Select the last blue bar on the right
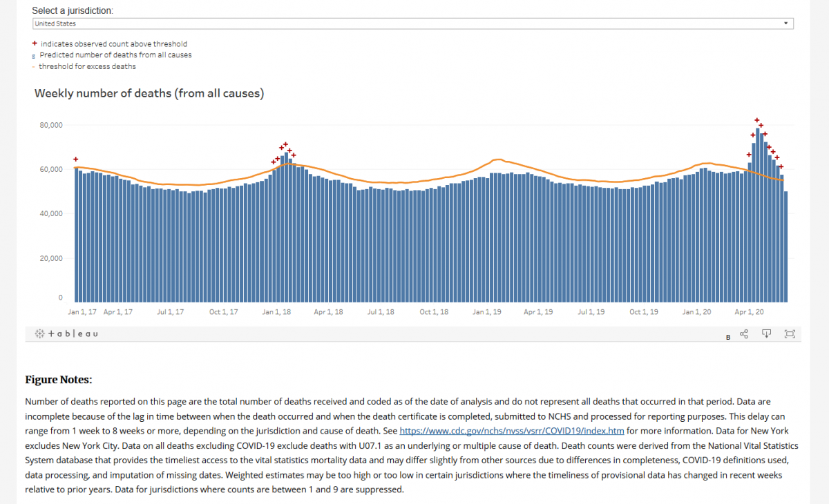The width and height of the screenshot is (829, 504). [785, 249]
